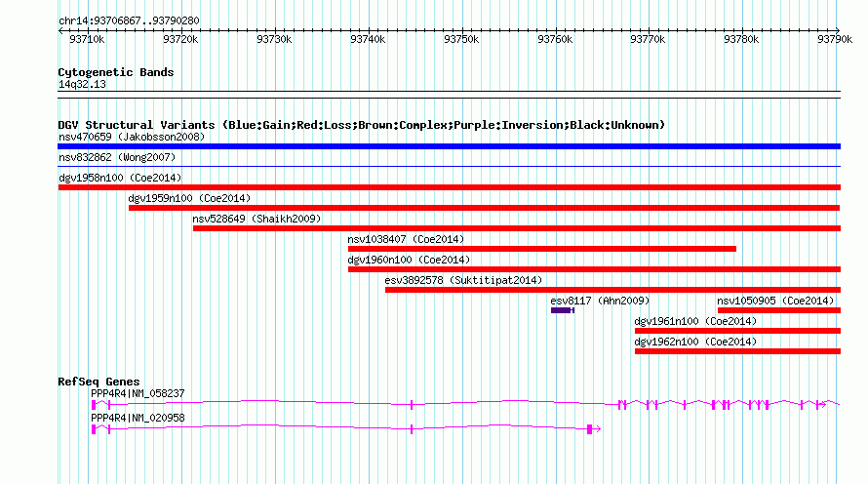Viewport: 868px width, 484px height.
Task: Click the 93730k ruler tick label
Action: tap(274, 39)
